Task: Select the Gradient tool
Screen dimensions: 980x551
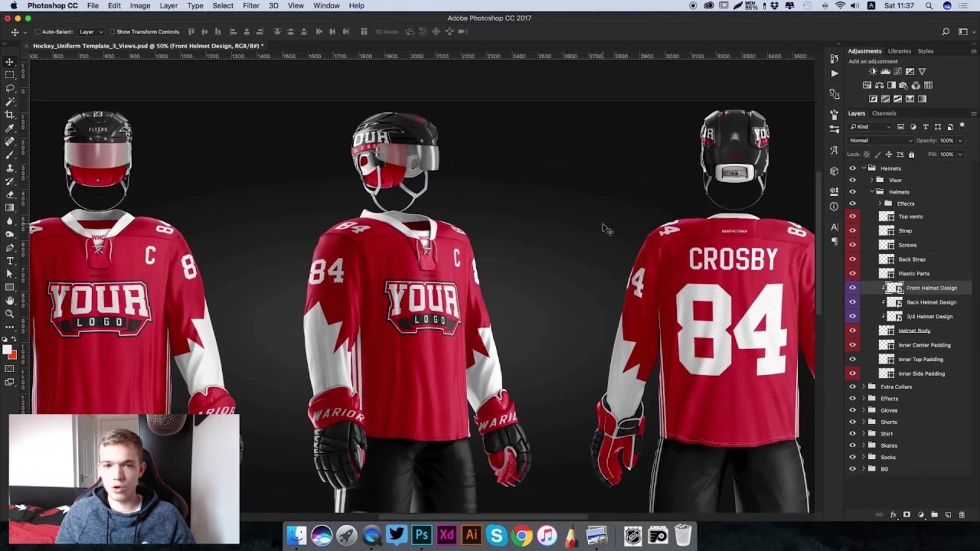Action: tap(10, 208)
